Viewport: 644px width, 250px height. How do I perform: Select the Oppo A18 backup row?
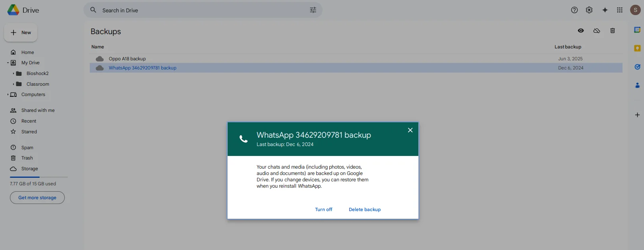(x=356, y=59)
